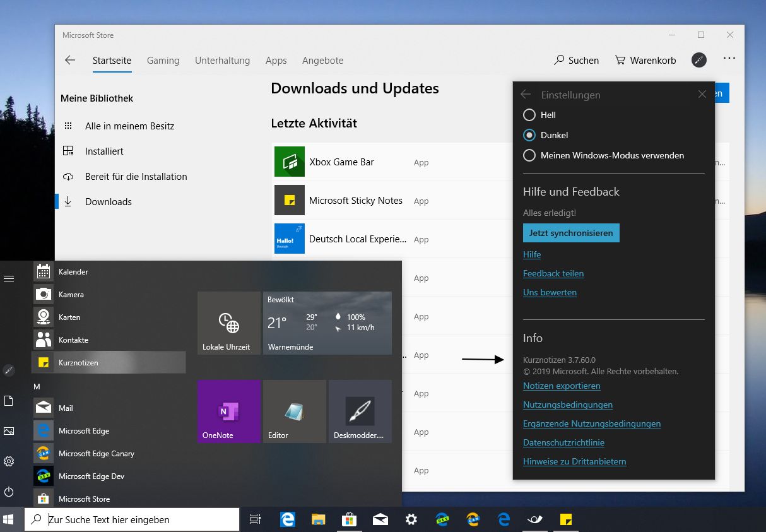Open Mail from Start app list

pos(109,408)
